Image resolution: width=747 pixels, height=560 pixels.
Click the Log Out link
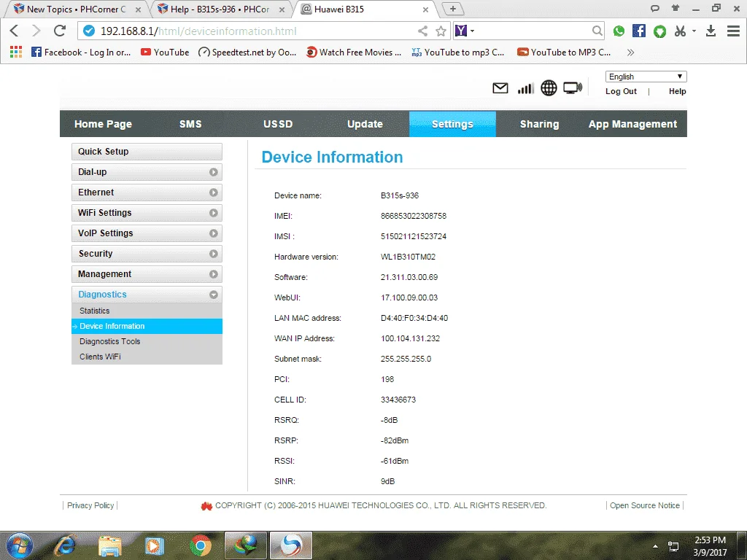(x=621, y=91)
